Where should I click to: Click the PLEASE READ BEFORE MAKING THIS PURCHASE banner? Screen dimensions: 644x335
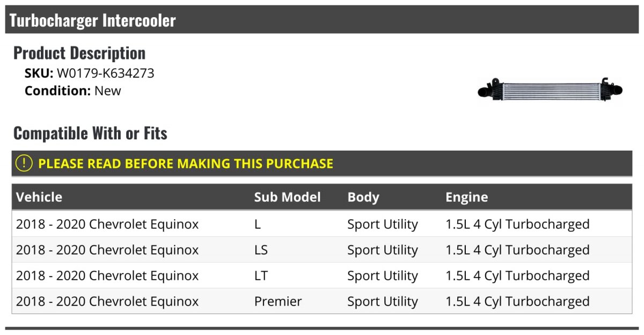point(322,163)
